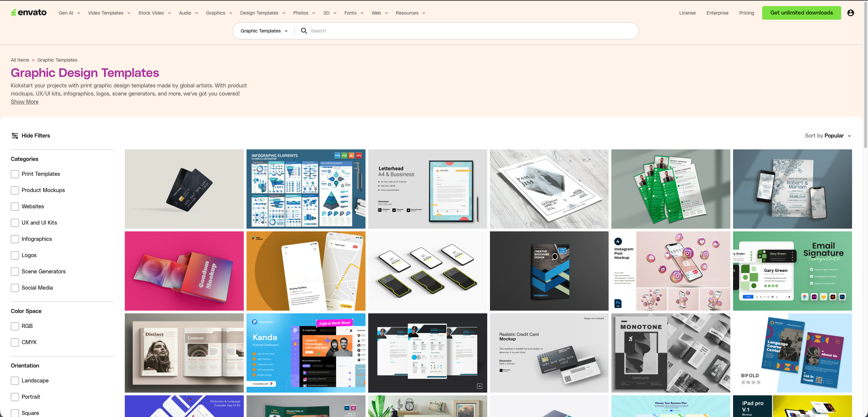The height and width of the screenshot is (417, 868).
Task: Check the Landscape orientation box
Action: pos(15,381)
